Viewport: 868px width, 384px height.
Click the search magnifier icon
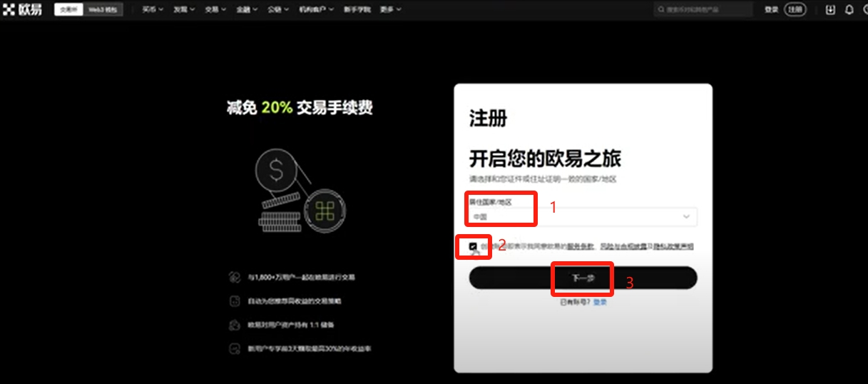[x=661, y=9]
